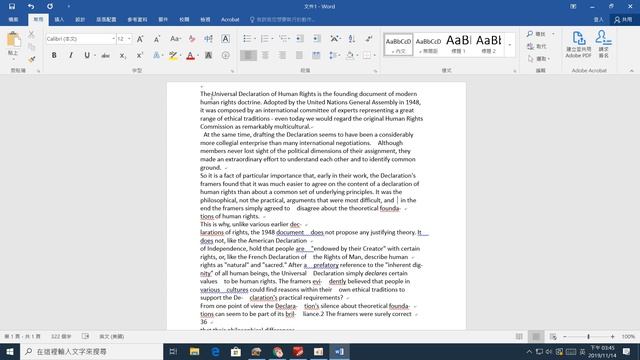Decrease paragraph indent
Image resolution: width=640 pixels, height=360 pixels.
pos(300,39)
